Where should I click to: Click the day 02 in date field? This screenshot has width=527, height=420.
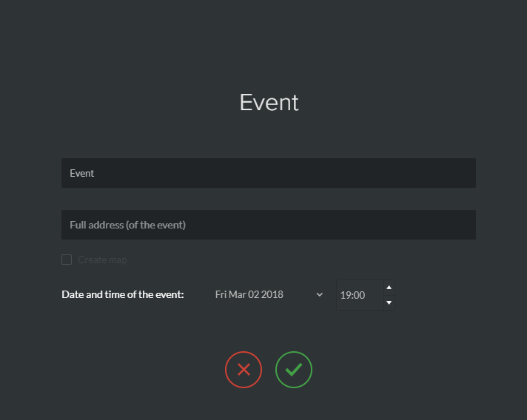[x=253, y=294]
